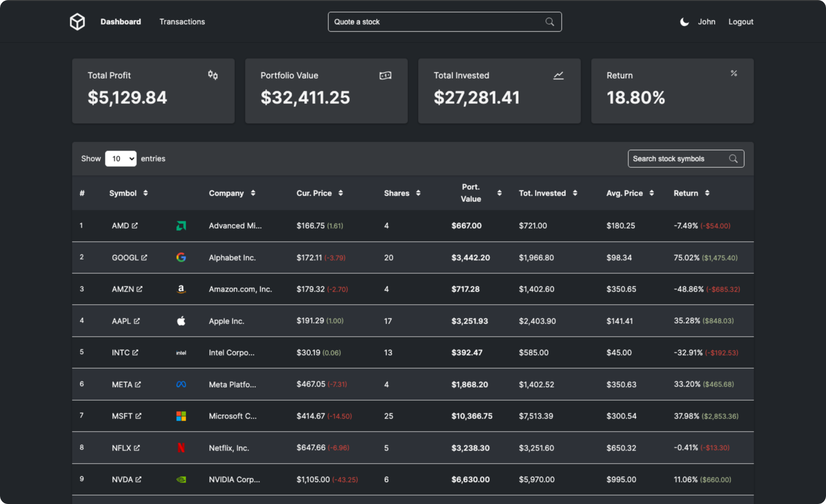The image size is (826, 504).
Task: Click the magnifier in the stock symbols search
Action: 733,158
